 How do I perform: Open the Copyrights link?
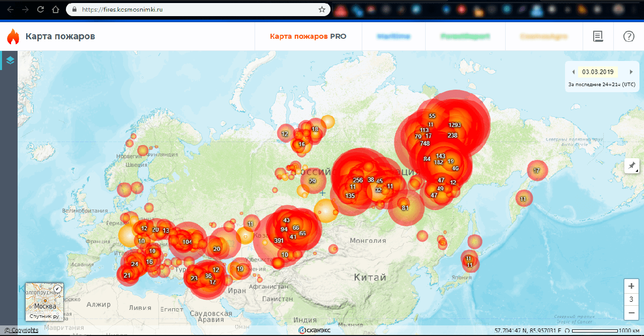click(21, 330)
